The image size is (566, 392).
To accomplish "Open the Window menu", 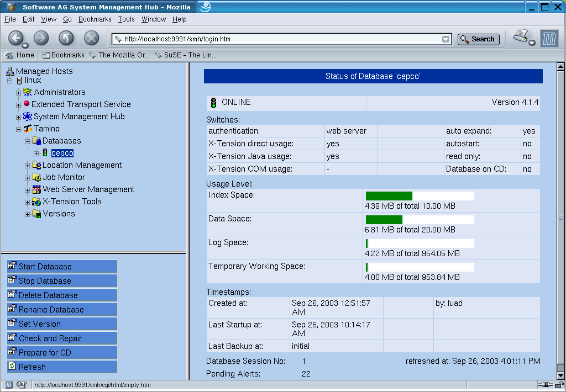I will 154,19.
